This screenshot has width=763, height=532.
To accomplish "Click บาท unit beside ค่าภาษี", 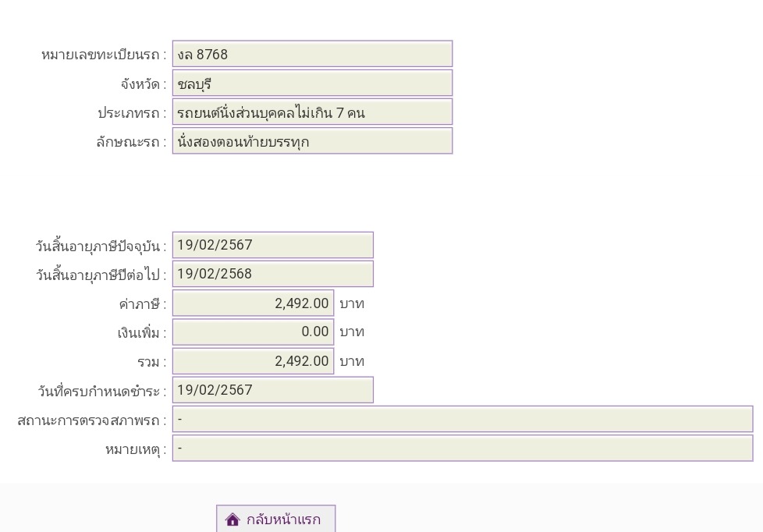I will [352, 303].
